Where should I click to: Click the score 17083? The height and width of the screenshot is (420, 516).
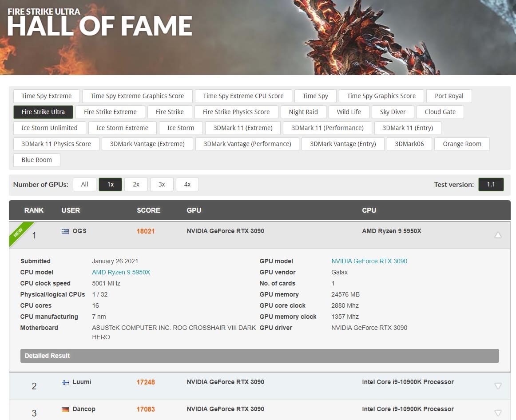[146, 409]
